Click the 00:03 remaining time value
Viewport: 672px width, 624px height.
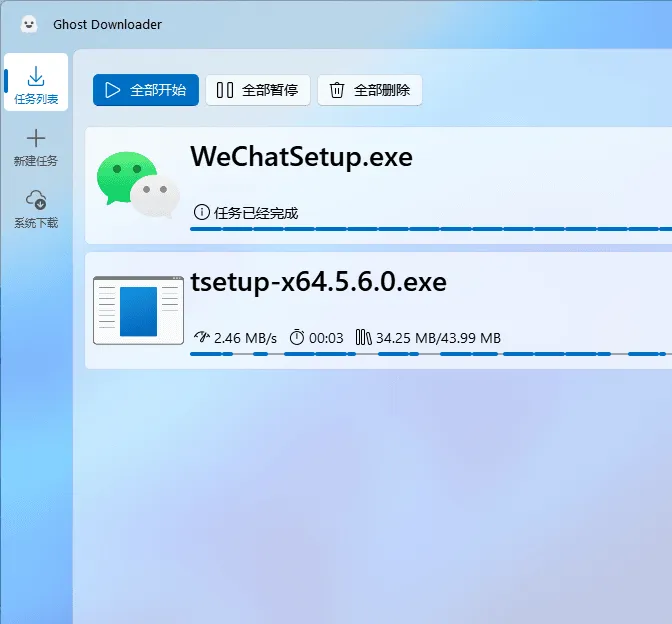(x=326, y=338)
